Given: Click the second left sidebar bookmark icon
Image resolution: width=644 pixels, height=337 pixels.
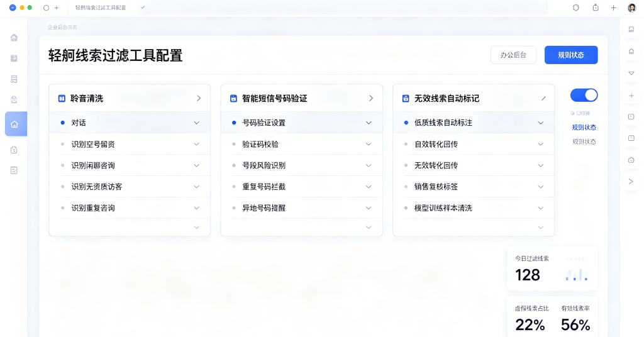Looking at the screenshot, I should point(14,58).
